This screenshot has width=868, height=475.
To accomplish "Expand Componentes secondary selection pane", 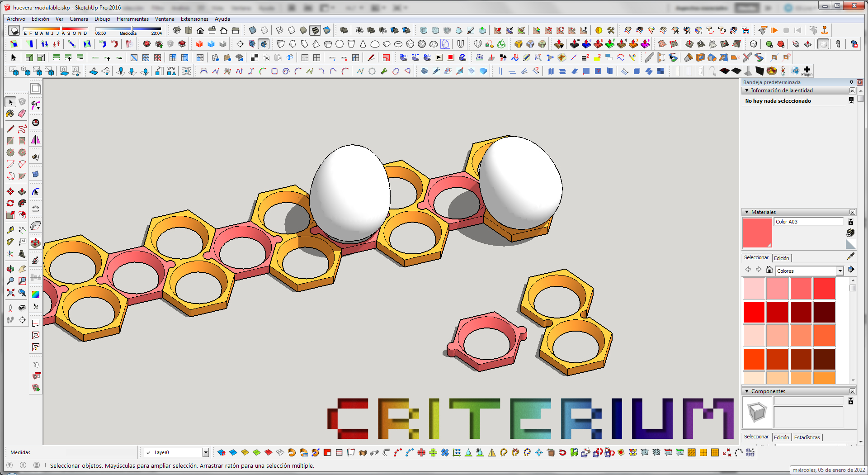I will pos(851,401).
